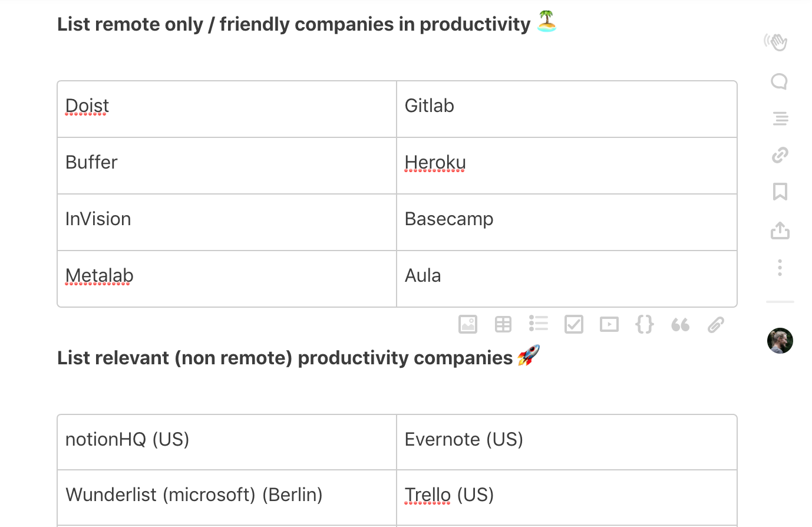Insert a checklist with checkbox icon

[574, 324]
